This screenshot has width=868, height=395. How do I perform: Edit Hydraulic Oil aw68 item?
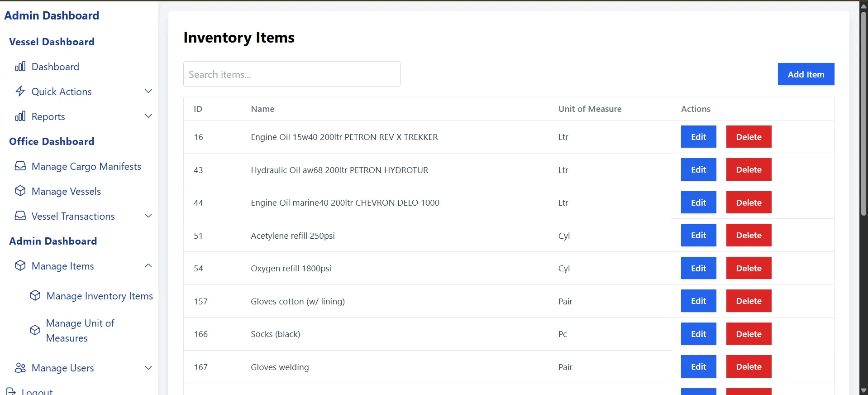[698, 169]
